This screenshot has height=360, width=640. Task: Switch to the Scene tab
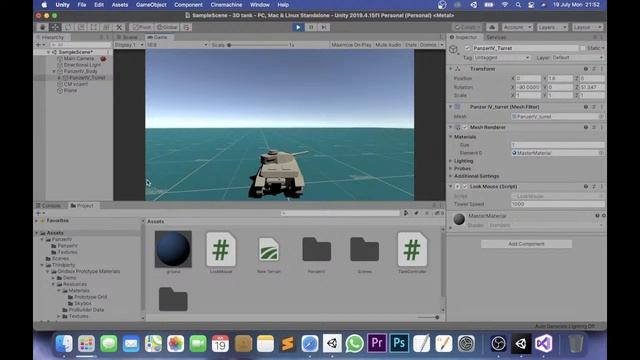click(128, 37)
